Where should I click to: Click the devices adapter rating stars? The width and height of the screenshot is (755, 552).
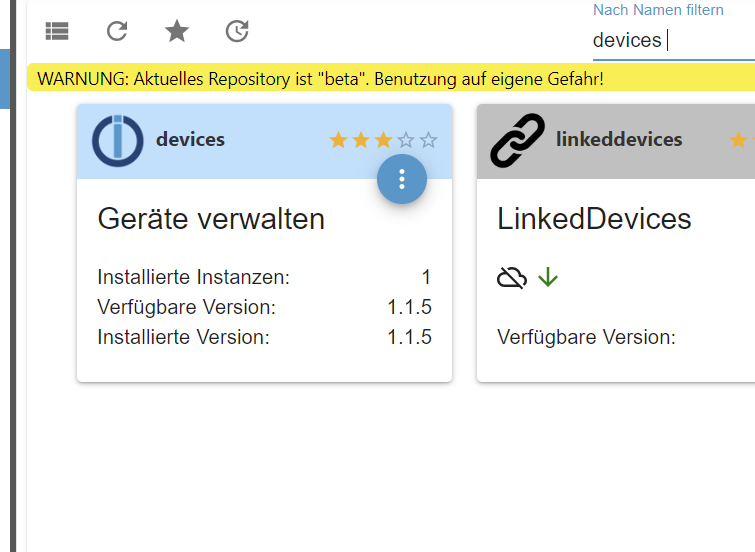383,140
